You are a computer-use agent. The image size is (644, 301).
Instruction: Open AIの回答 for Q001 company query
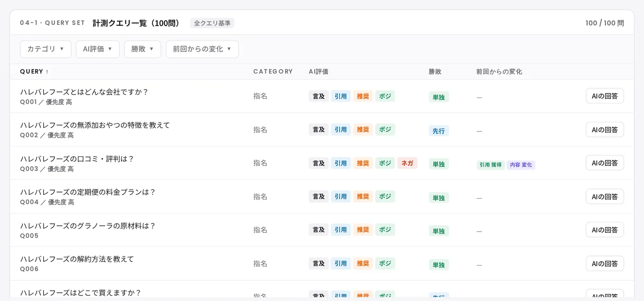coord(605,96)
